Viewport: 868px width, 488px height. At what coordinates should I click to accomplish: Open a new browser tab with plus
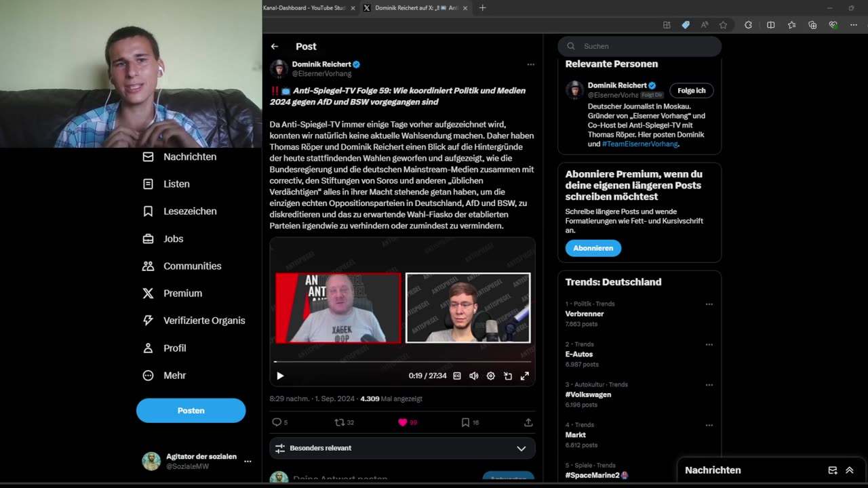(x=483, y=8)
